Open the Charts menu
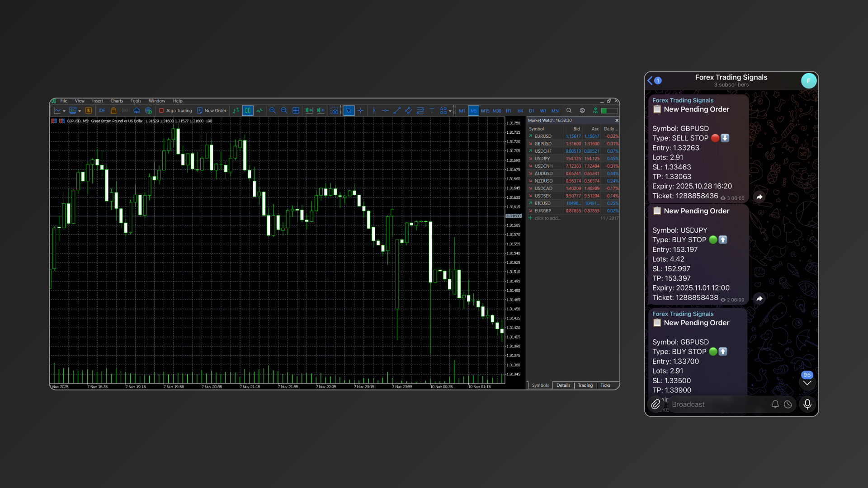868x488 pixels. [117, 101]
